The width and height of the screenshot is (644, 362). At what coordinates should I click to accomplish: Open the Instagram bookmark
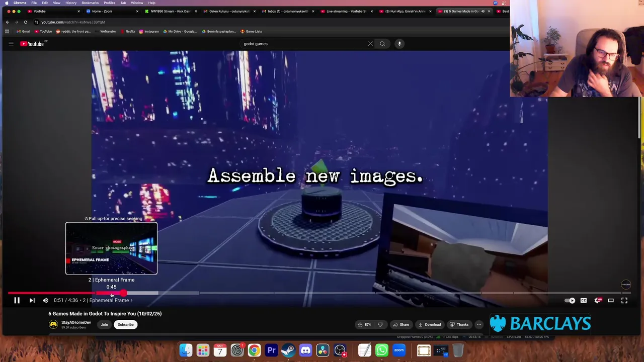tap(149, 31)
